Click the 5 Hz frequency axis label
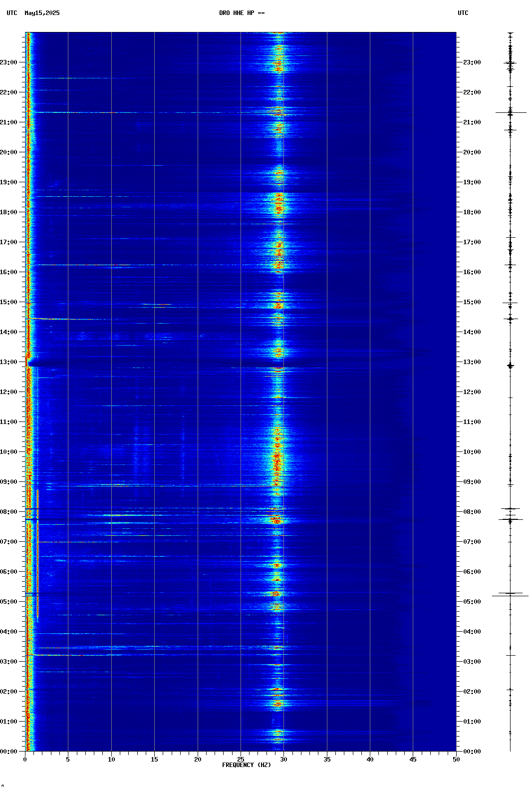The width and height of the screenshot is (532, 791). pos(68,760)
